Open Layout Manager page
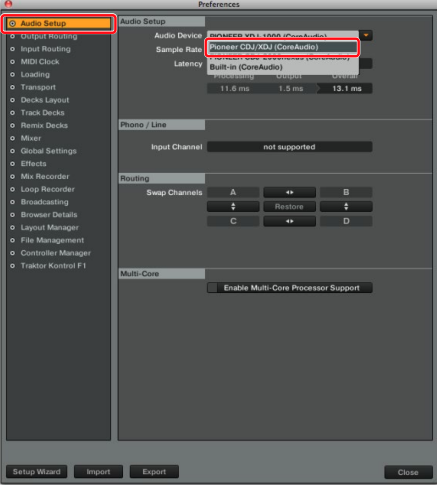437x485 pixels. [50, 227]
